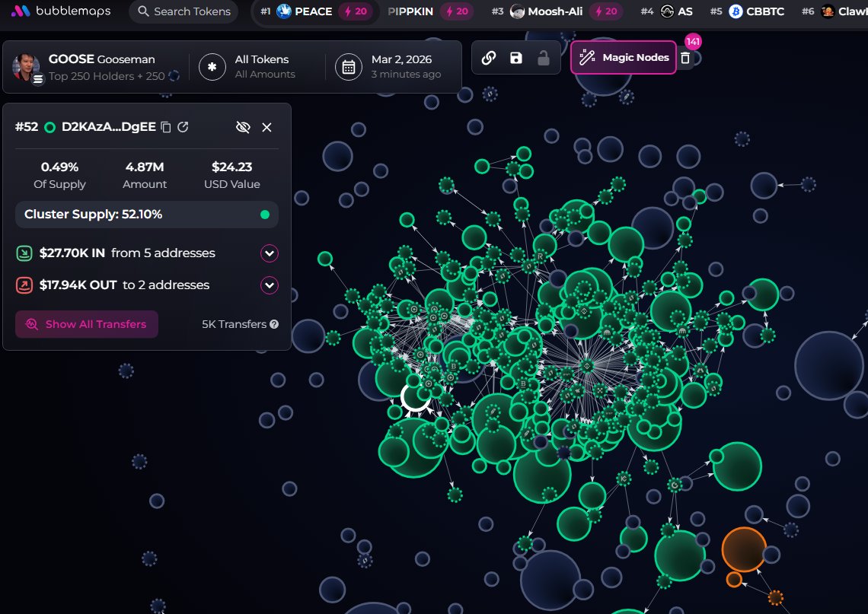Click the green circle next to #52

[x=49, y=128]
